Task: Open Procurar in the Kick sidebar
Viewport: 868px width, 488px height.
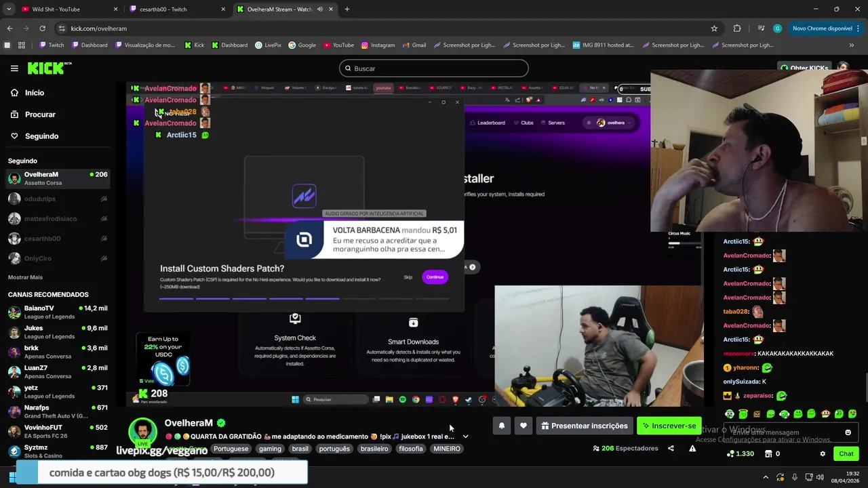Action: click(40, 115)
